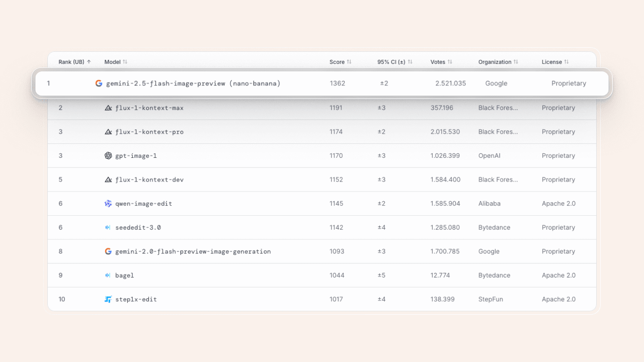Click the score value 1170
Screen dimensions: 644x362
pos(336,156)
